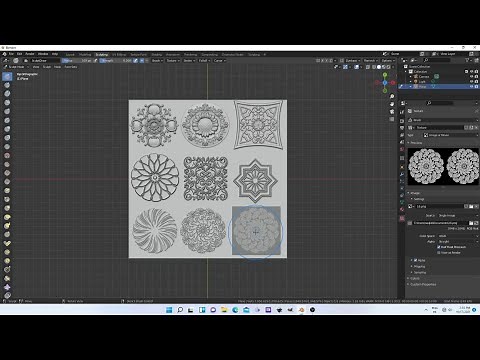
Task: Select the red Smooth brush tool
Action: 7,155
